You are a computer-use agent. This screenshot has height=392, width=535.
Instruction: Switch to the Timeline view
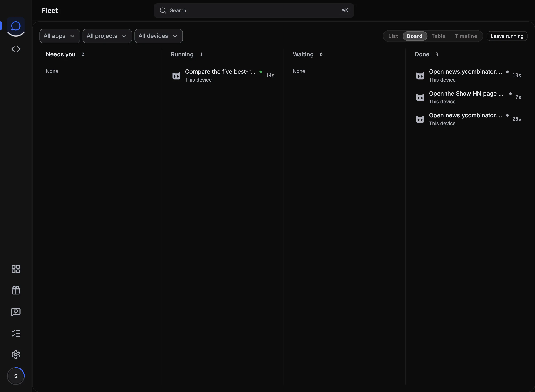(x=466, y=36)
